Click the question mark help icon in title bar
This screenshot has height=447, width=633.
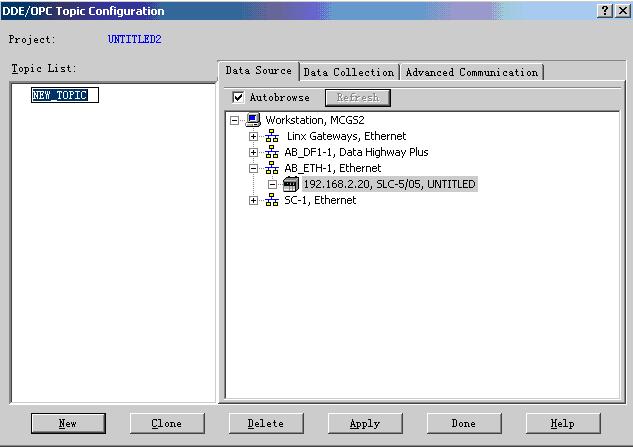605,10
